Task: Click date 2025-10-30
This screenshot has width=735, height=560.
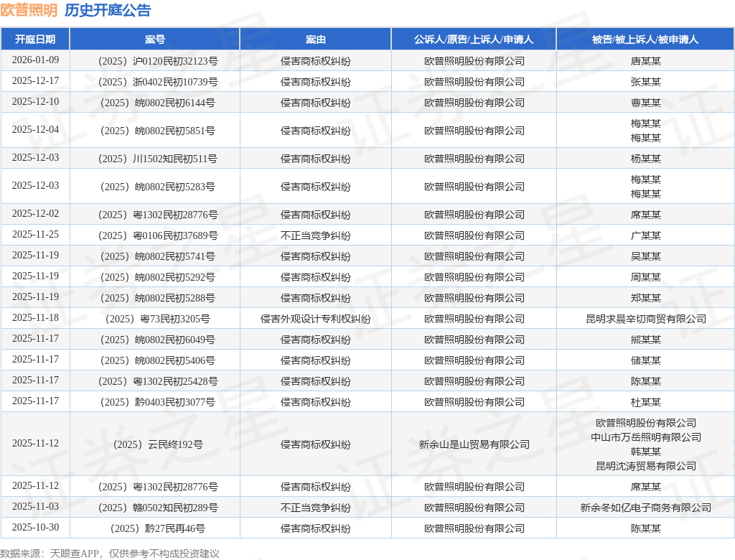Action: point(36,527)
